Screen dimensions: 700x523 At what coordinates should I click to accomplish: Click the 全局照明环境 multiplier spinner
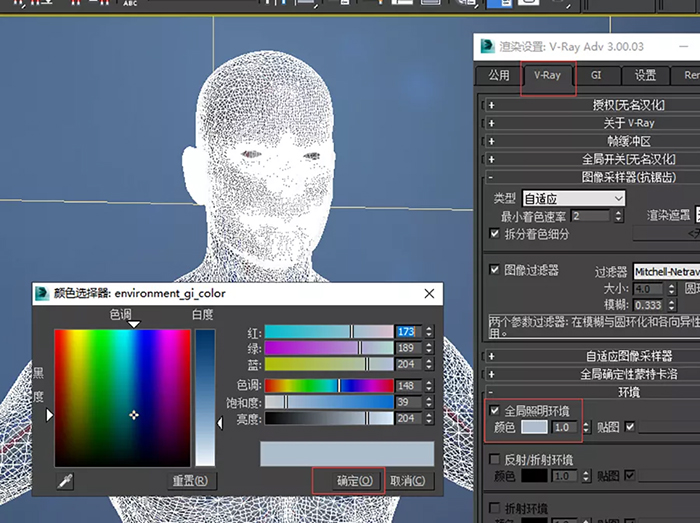(586, 427)
